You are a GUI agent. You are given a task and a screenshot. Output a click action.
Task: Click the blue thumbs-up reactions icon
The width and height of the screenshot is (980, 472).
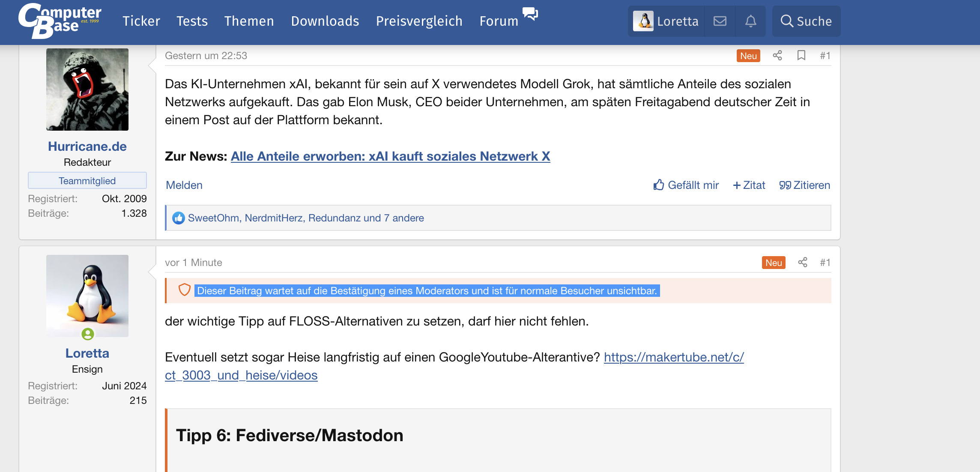pyautogui.click(x=179, y=218)
